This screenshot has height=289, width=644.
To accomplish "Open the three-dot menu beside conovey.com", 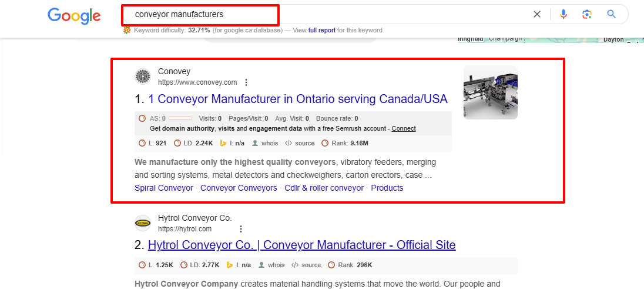I will pos(246,82).
